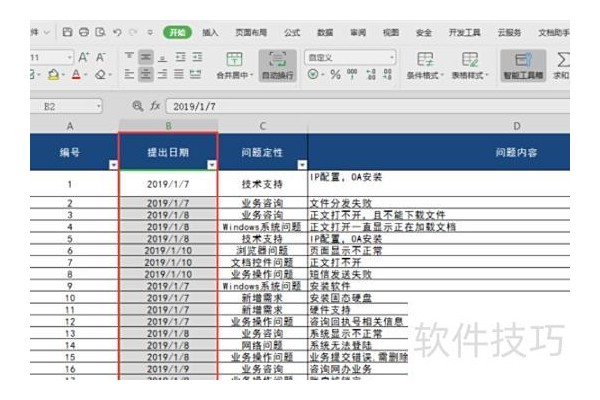Screen dimensions: 600x400
Task: Open the 审阅 tab
Action: point(358,33)
